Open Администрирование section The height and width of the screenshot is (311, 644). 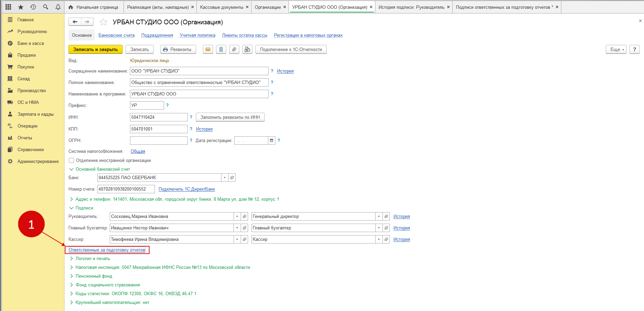(38, 162)
